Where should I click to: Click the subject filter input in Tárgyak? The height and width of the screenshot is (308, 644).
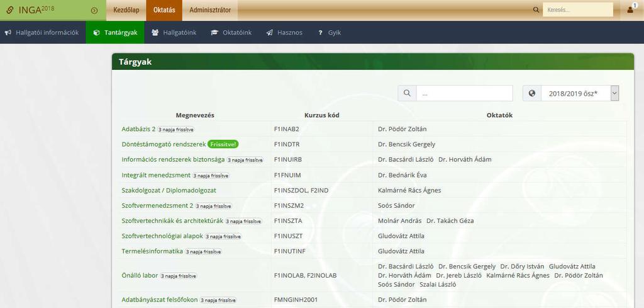click(465, 93)
